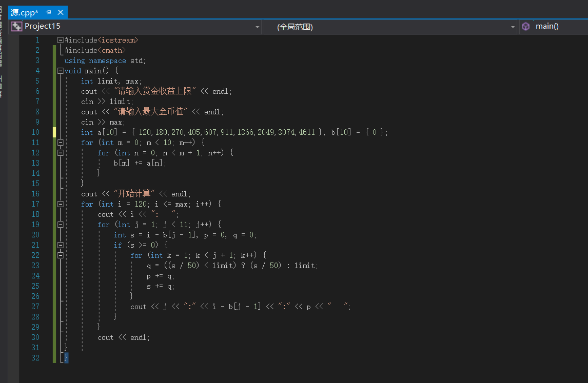Click "int s = i - b[j - 1]" declaration
This screenshot has width=588, height=383.
156,235
